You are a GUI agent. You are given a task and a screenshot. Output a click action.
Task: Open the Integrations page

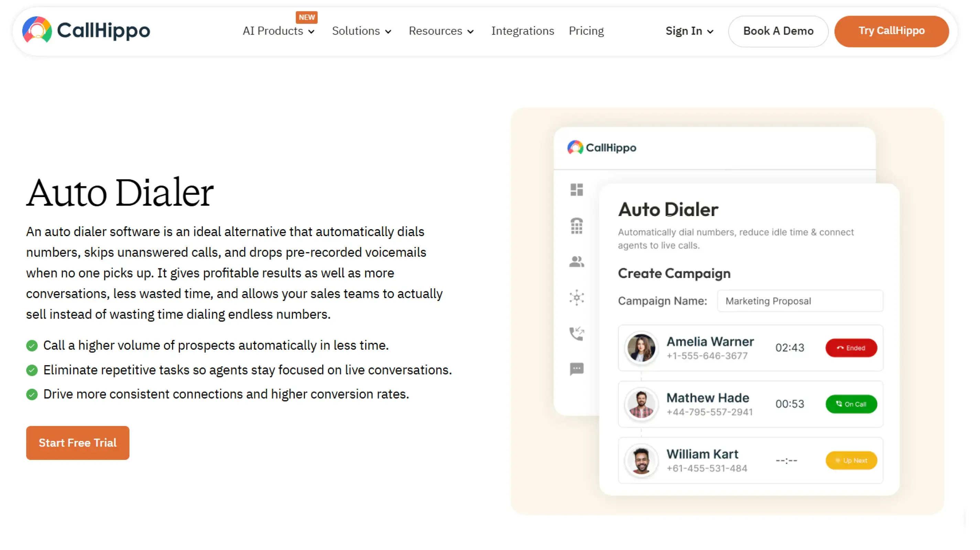click(x=522, y=31)
